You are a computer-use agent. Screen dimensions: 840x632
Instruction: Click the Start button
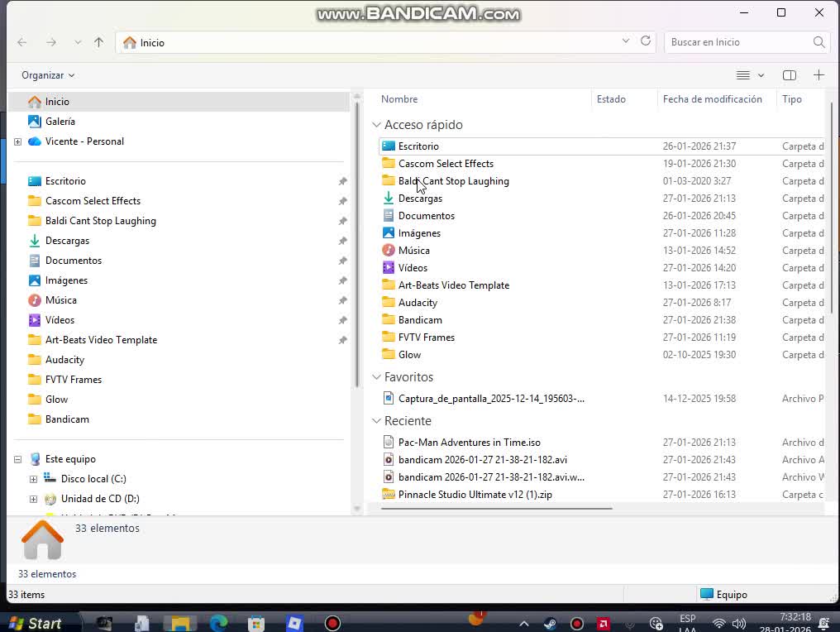tap(36, 623)
